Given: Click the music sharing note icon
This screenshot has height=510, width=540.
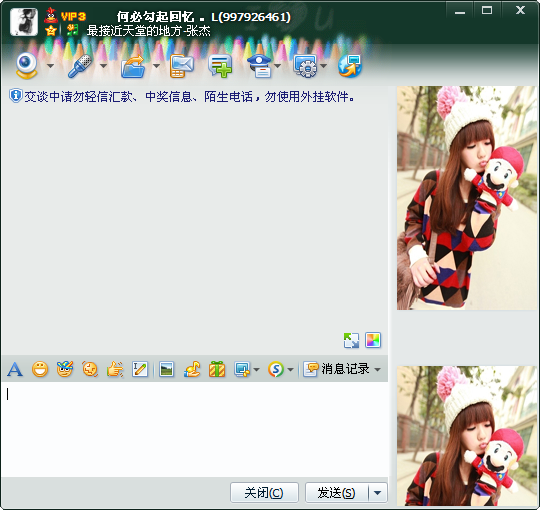Looking at the screenshot, I should pos(192,370).
